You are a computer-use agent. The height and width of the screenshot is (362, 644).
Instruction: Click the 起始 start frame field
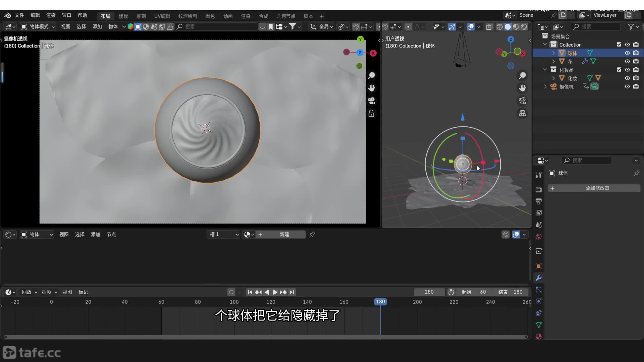point(474,292)
